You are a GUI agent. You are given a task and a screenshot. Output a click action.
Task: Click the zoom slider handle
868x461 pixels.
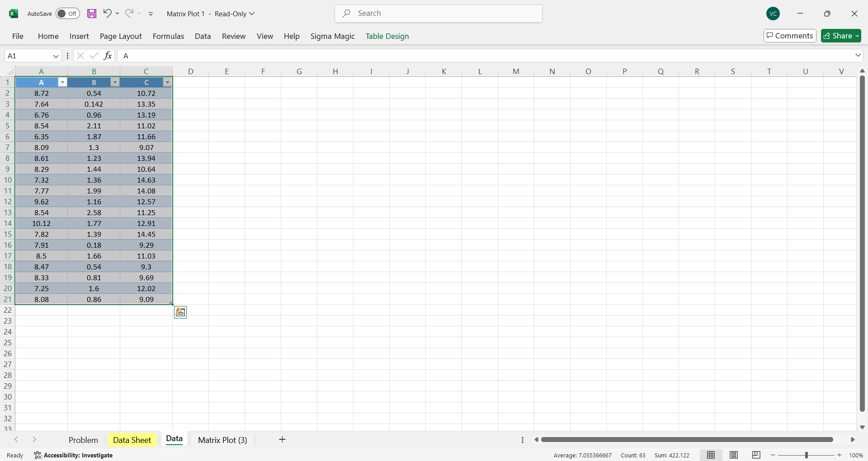[806, 455]
